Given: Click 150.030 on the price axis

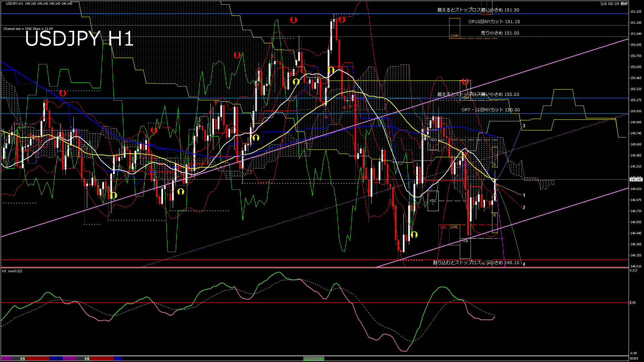Looking at the screenshot, I should point(636,111).
